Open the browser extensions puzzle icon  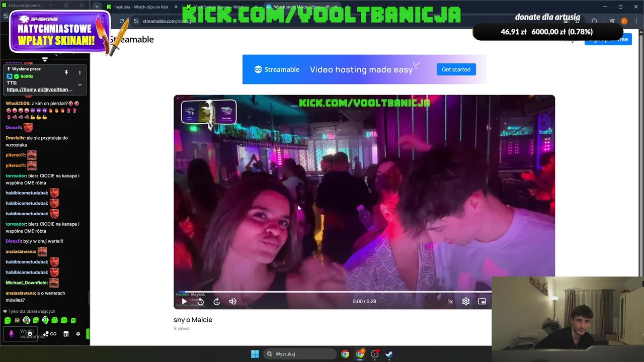tap(594, 21)
